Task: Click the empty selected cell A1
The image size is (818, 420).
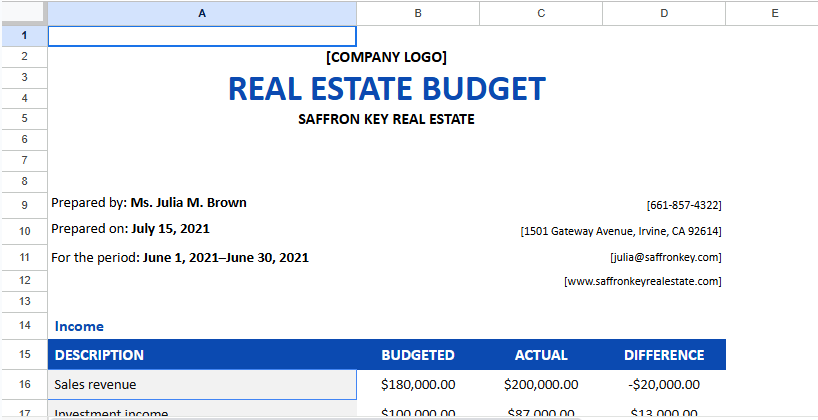Action: pos(202,36)
